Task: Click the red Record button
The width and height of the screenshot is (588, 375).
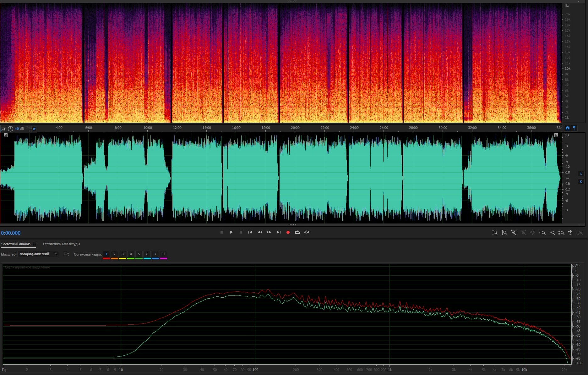Action: tap(288, 232)
